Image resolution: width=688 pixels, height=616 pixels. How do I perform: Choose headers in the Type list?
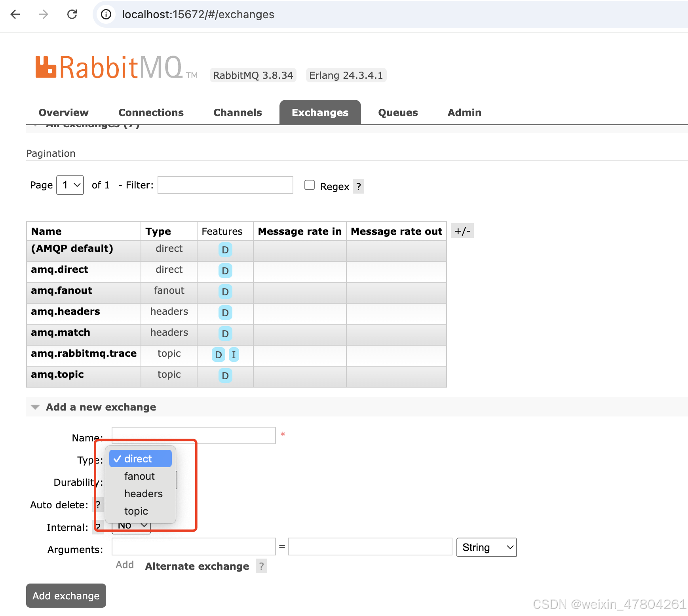coord(141,493)
